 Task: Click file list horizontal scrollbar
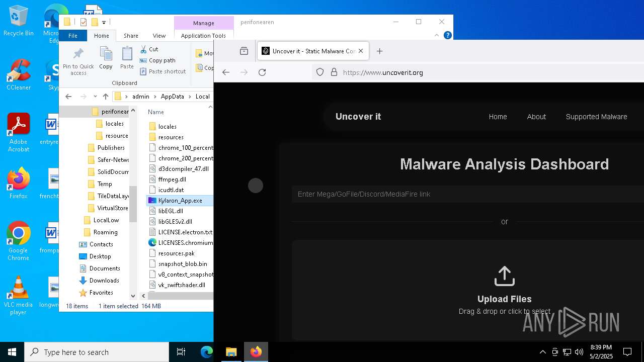(180, 296)
